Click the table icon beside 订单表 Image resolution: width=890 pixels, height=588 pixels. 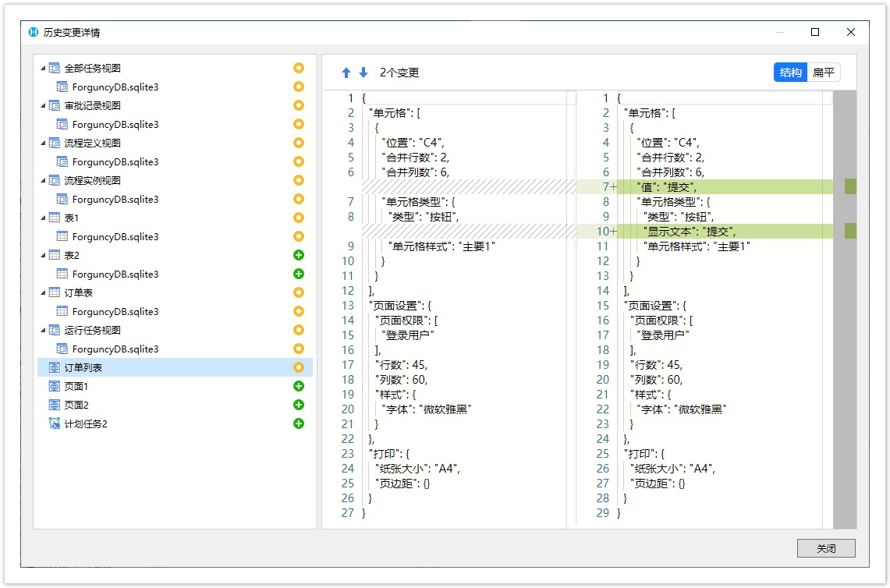click(55, 292)
